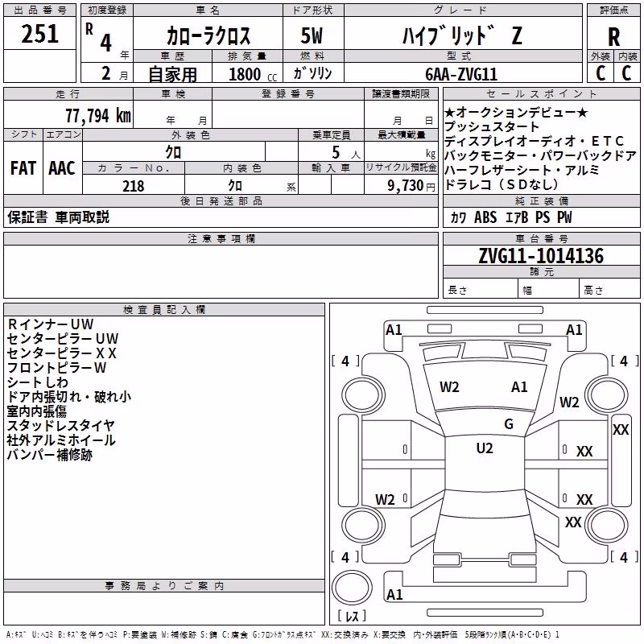Click the genuine equipment line カワ ABS エアB PS PW

click(x=511, y=217)
